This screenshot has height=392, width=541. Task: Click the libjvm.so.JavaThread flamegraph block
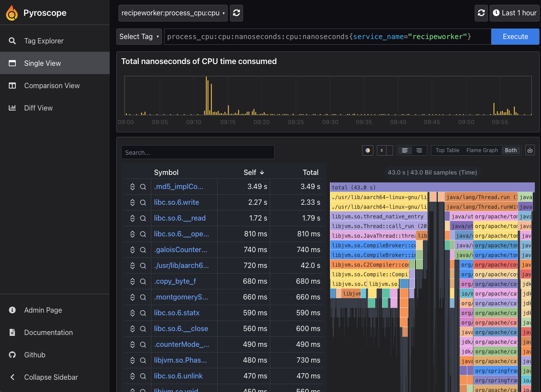click(373, 235)
